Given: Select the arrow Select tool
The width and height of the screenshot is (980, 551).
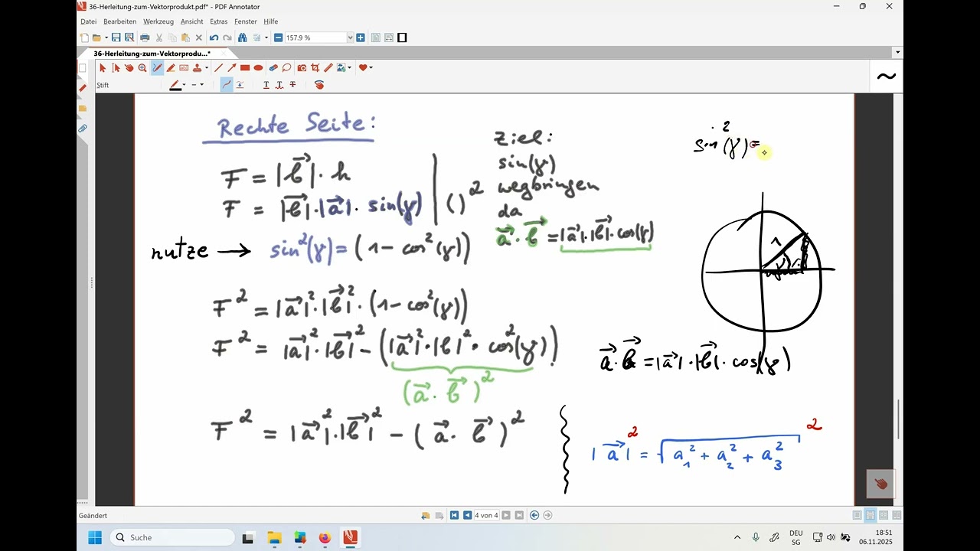Looking at the screenshot, I should pyautogui.click(x=103, y=67).
